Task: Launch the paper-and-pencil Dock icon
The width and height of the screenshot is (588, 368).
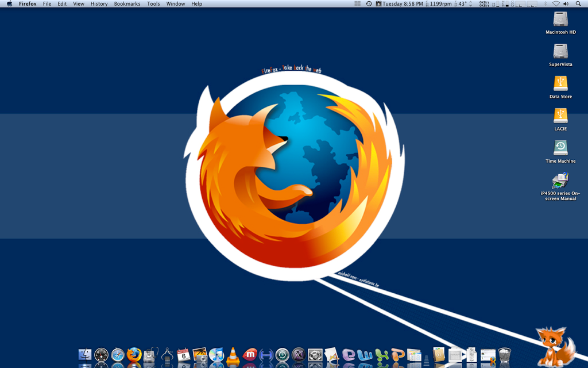Action: [x=332, y=354]
